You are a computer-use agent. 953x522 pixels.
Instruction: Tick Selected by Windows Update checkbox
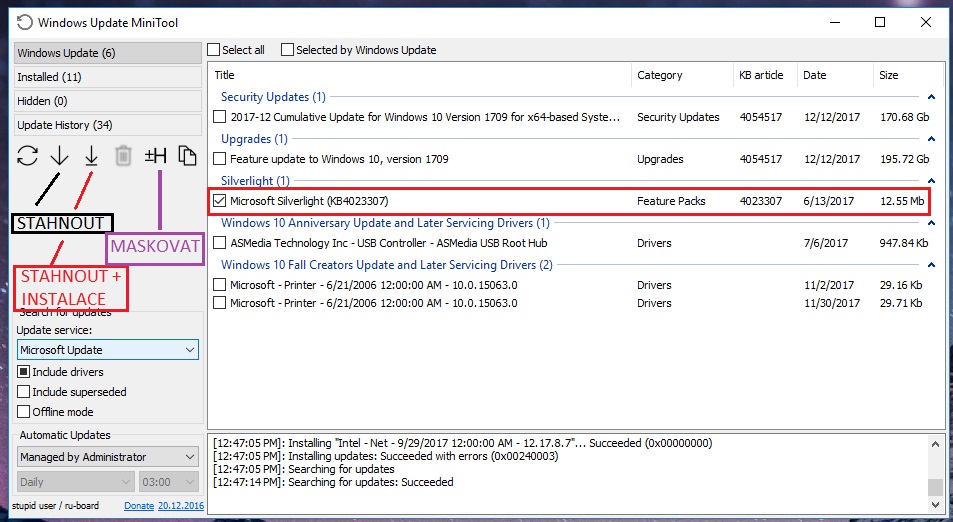tap(287, 50)
